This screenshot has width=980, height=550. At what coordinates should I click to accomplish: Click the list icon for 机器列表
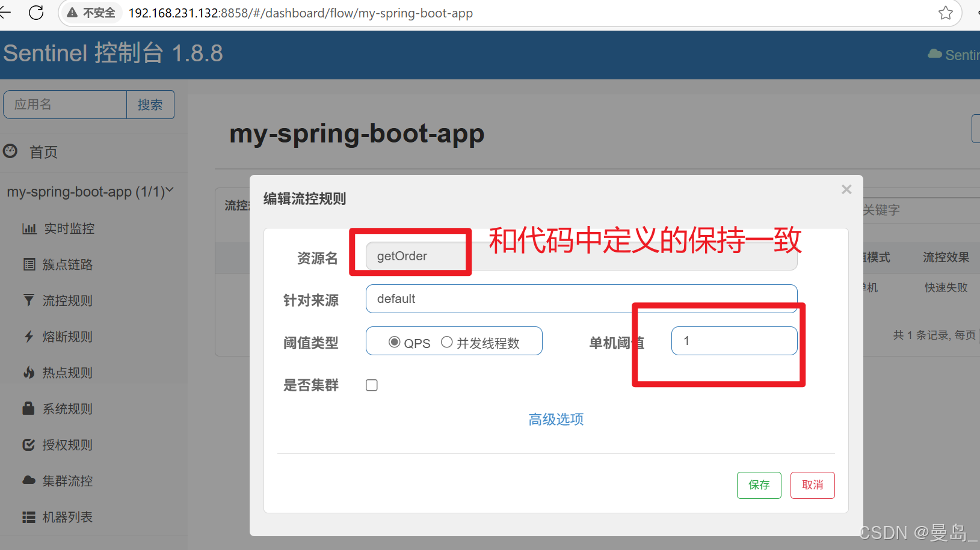point(29,517)
